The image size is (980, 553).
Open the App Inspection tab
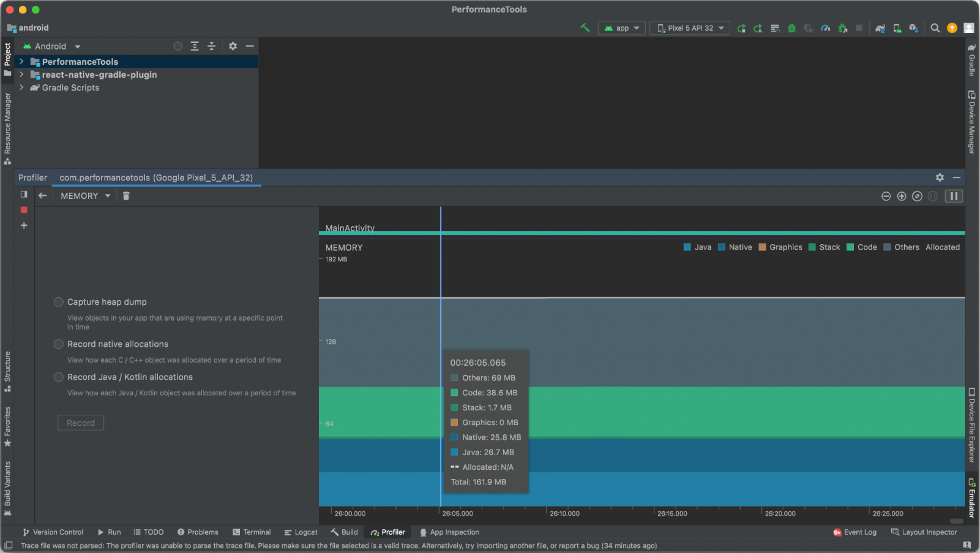(449, 532)
